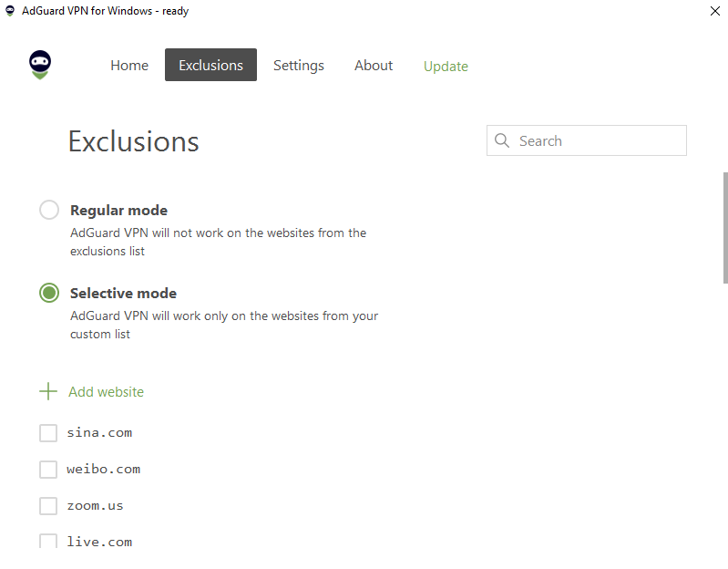
Task: Switch to the Settings tab
Action: tap(299, 65)
